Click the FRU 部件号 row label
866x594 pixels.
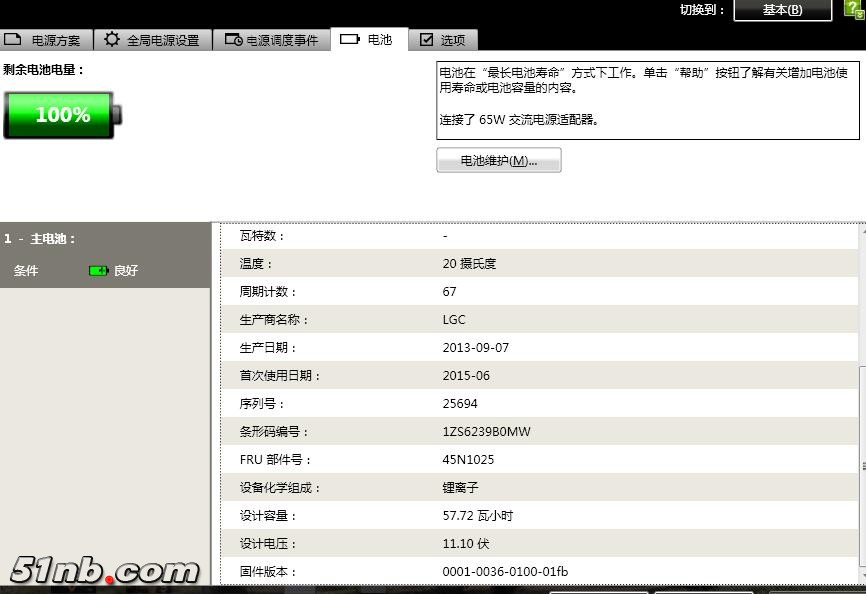click(275, 460)
